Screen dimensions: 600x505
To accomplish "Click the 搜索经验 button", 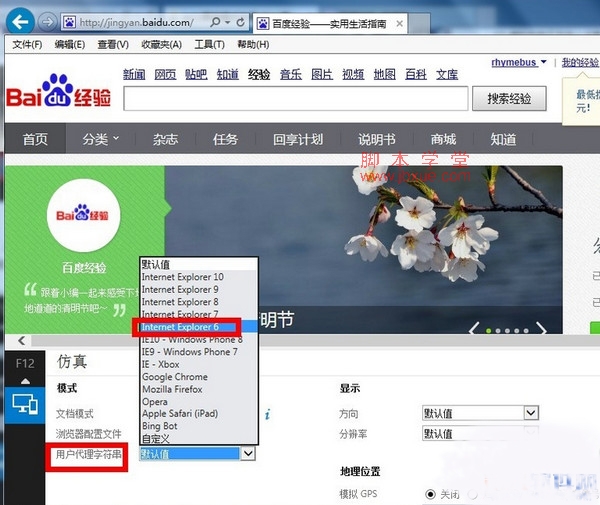I will (509, 99).
